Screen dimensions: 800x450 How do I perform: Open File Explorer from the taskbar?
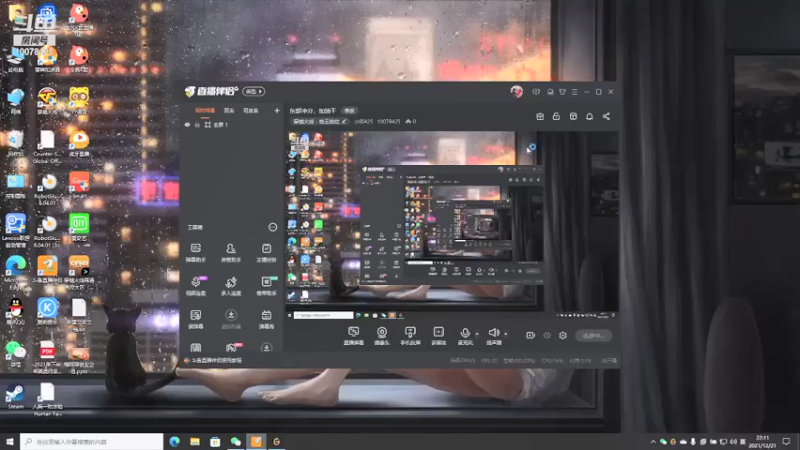[x=195, y=441]
